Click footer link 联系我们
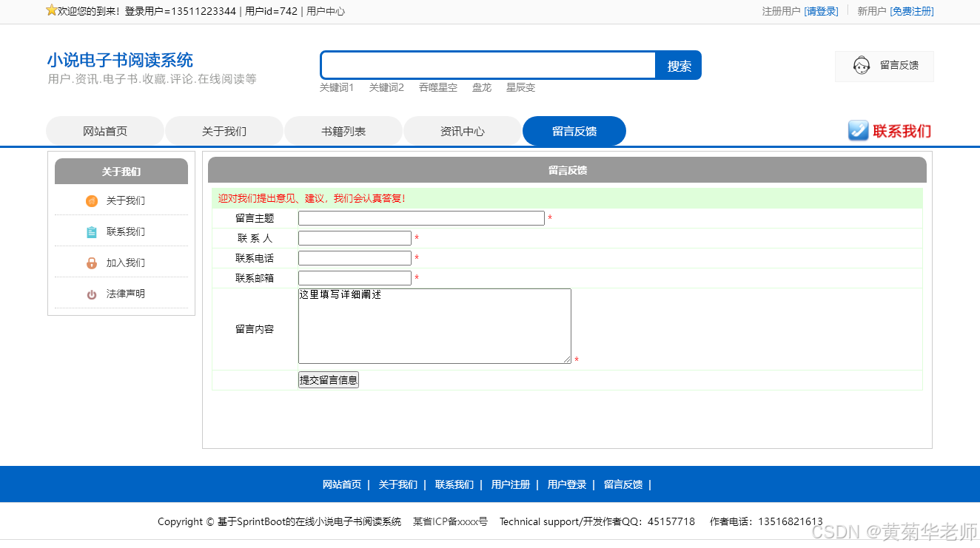 [x=454, y=485]
